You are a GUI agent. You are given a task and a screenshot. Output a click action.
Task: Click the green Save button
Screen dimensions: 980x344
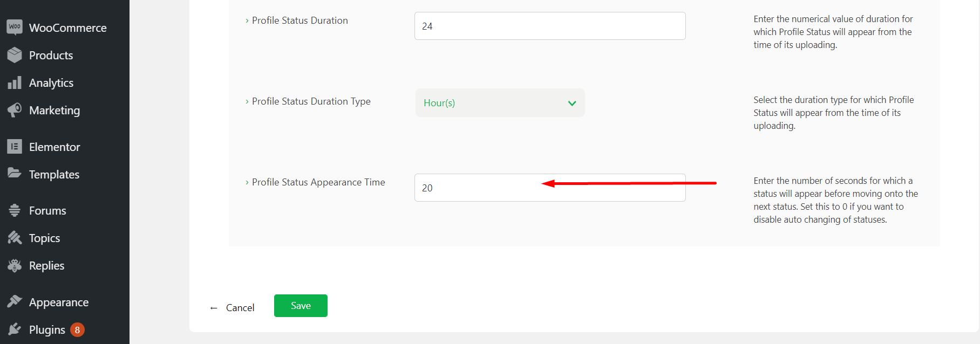click(x=301, y=306)
